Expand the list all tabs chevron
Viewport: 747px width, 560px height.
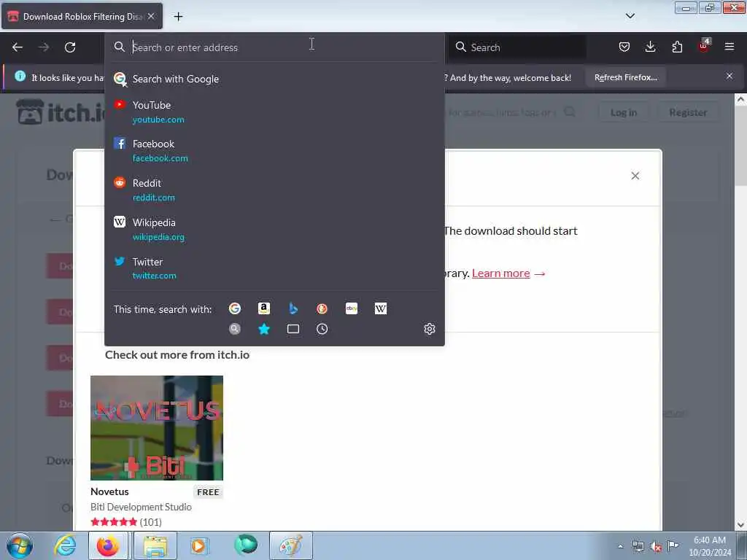(x=630, y=16)
